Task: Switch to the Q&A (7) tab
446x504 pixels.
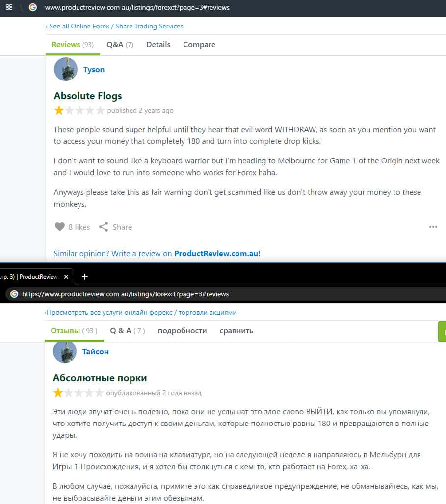Action: (120, 45)
